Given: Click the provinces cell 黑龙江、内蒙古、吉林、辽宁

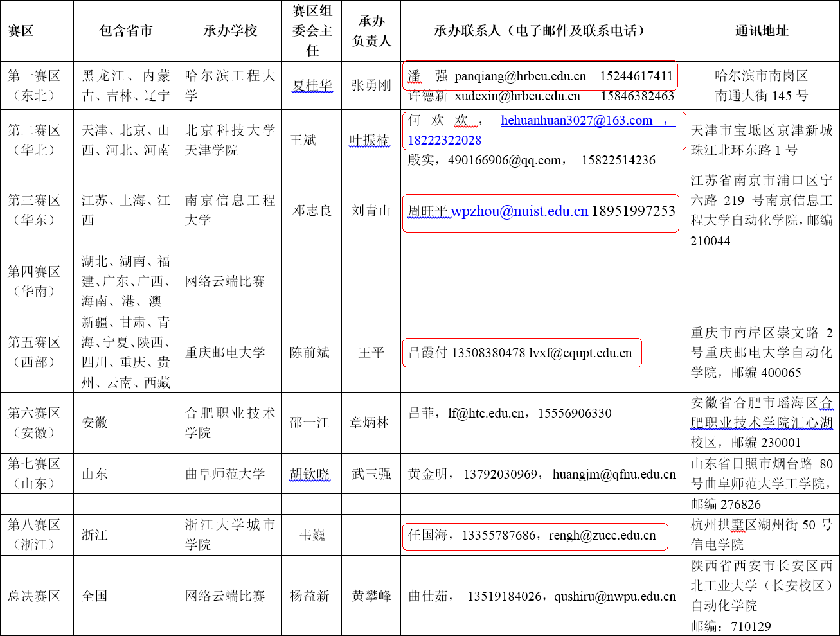Looking at the screenshot, I should point(125,85).
